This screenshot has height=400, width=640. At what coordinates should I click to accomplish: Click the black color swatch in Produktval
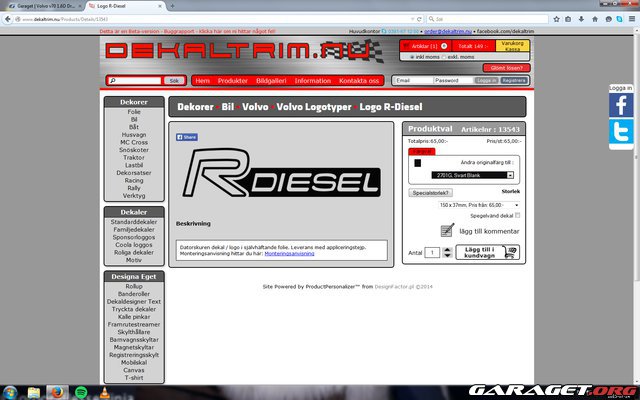click(418, 162)
